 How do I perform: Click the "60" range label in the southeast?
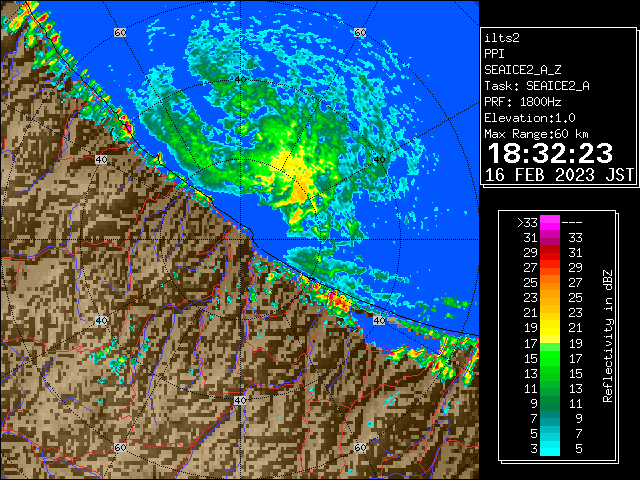(x=360, y=447)
